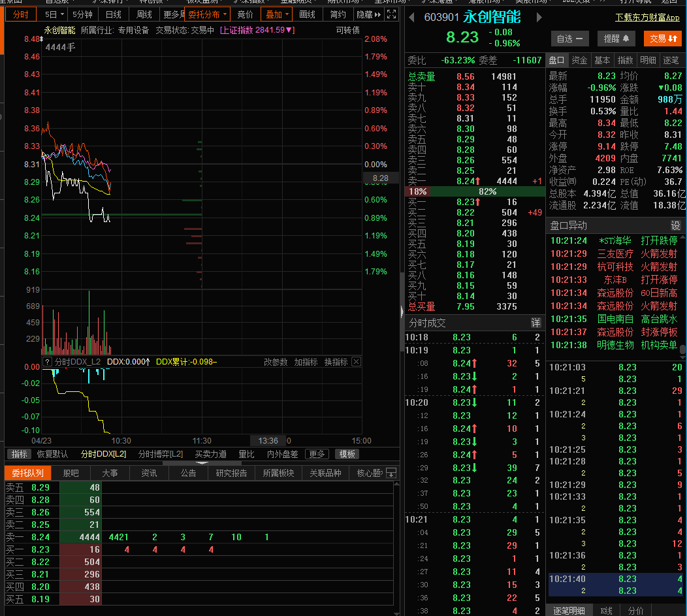Remove from watchlist via 自选 minus button
The width and height of the screenshot is (687, 616).
[x=569, y=39]
